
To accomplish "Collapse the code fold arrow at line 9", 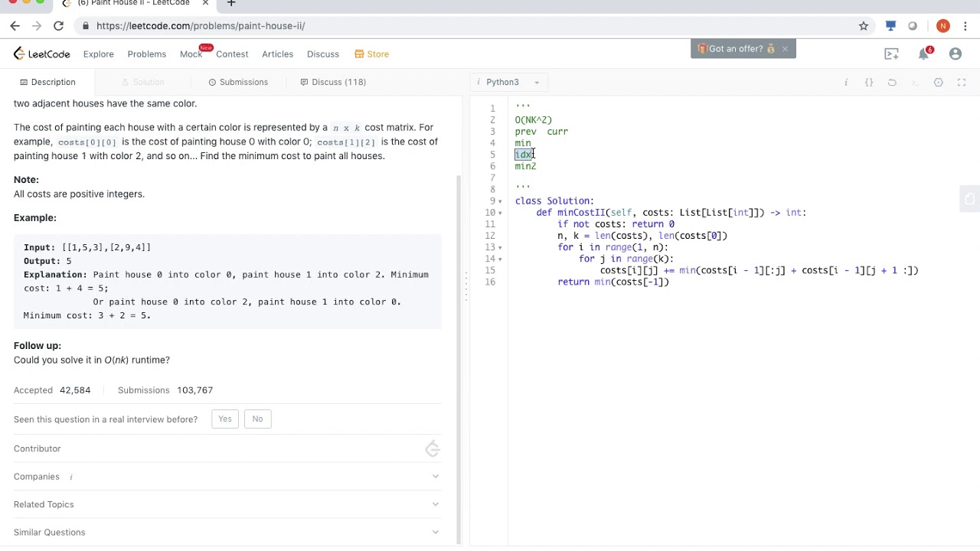I will coord(501,201).
